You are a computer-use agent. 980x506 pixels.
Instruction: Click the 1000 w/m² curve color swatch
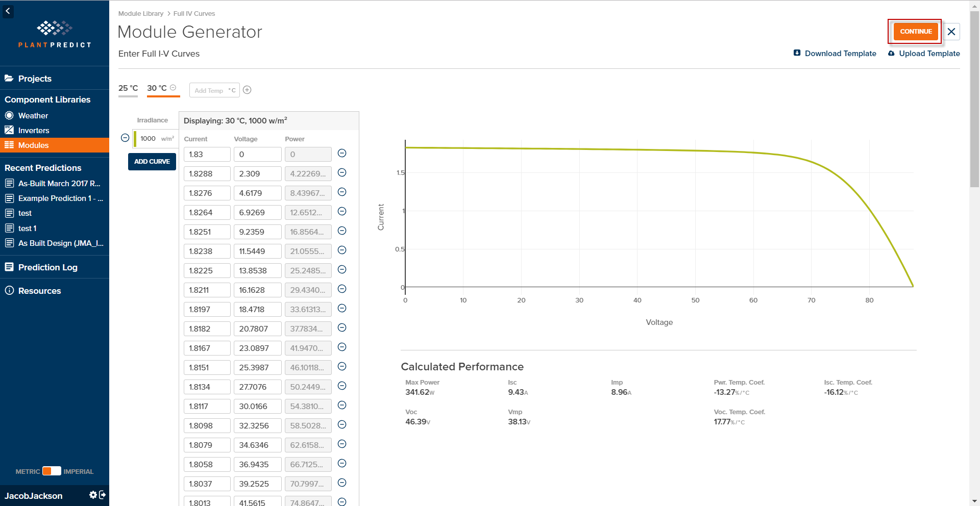[x=135, y=139]
